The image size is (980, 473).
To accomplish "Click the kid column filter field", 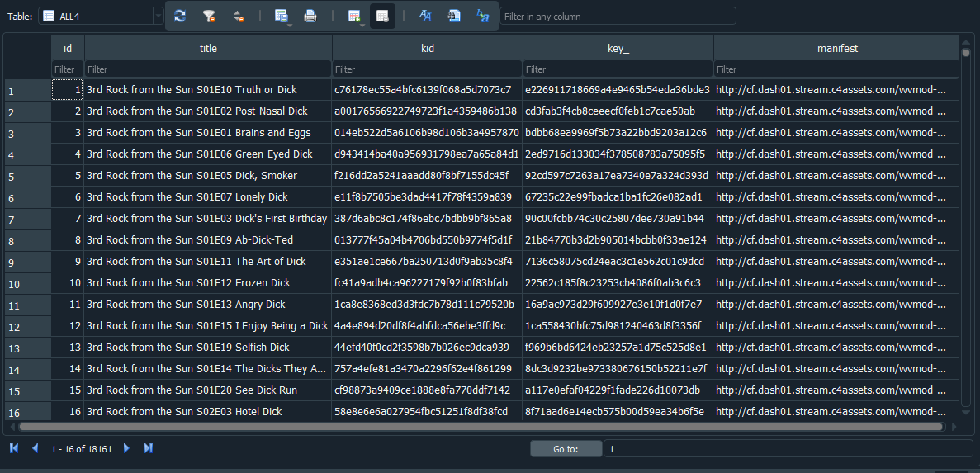I will (x=428, y=69).
